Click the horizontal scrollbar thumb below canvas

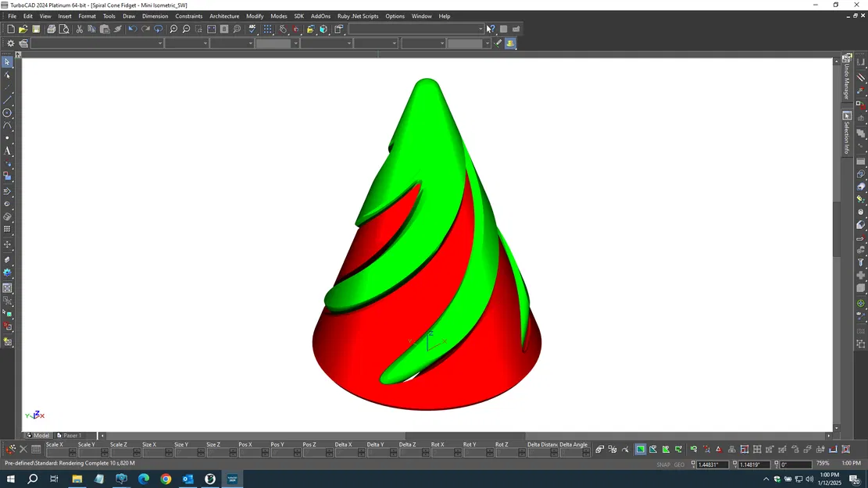[465, 436]
